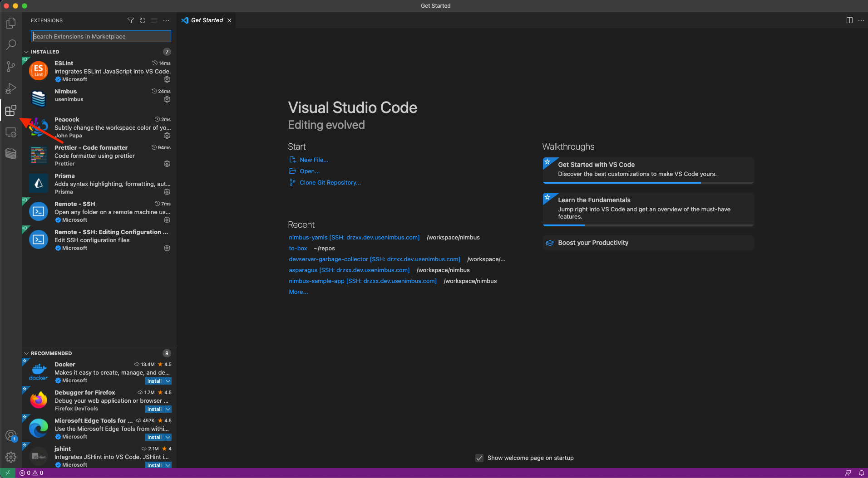Viewport: 868px width, 478px height.
Task: Filter extensions with the funnel icon
Action: [x=131, y=20]
